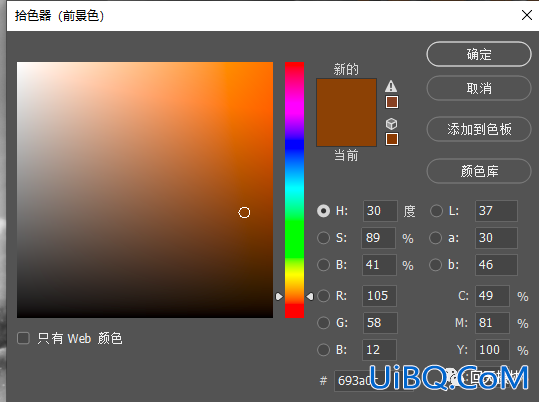Screen dimensions: 539x402
Task: Click the brightness field showing 41
Action: coord(379,265)
